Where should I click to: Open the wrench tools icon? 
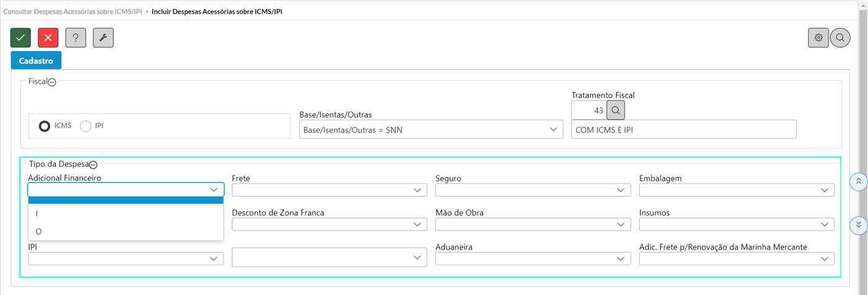103,38
